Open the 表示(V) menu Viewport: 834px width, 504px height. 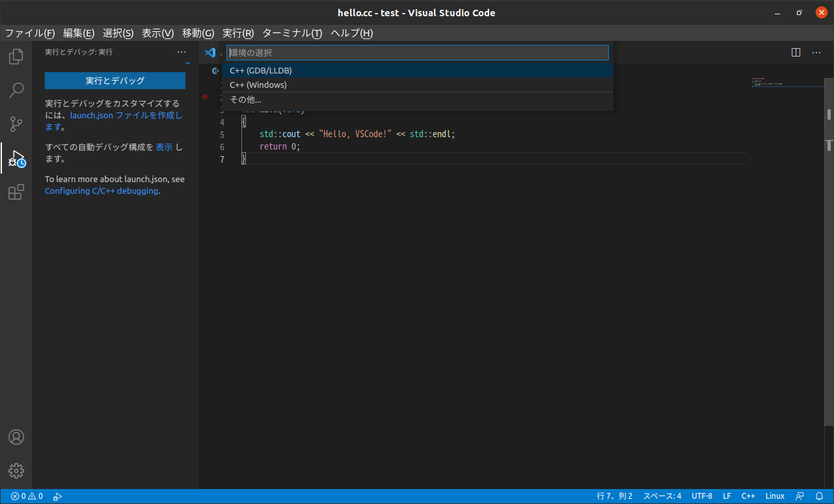click(x=158, y=33)
